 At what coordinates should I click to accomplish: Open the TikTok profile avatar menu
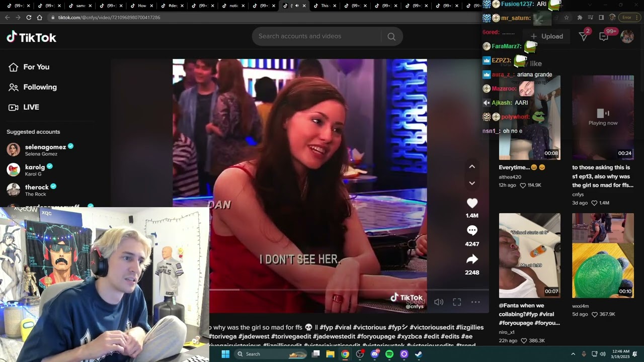(627, 36)
